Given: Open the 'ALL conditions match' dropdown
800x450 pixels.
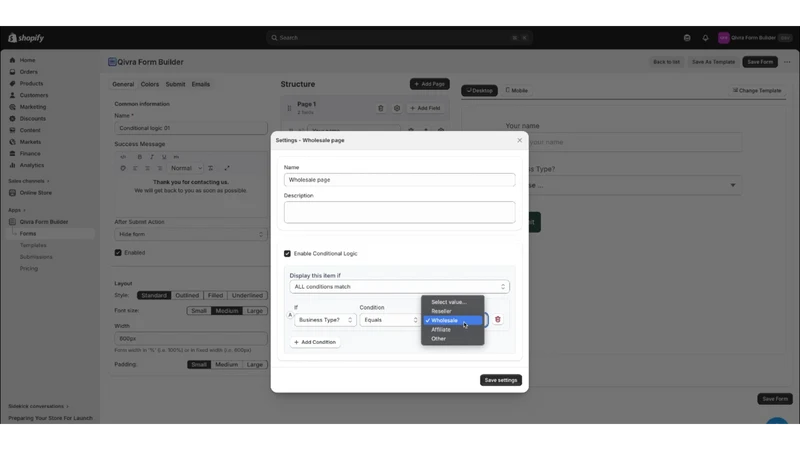Looking at the screenshot, I should (x=399, y=287).
